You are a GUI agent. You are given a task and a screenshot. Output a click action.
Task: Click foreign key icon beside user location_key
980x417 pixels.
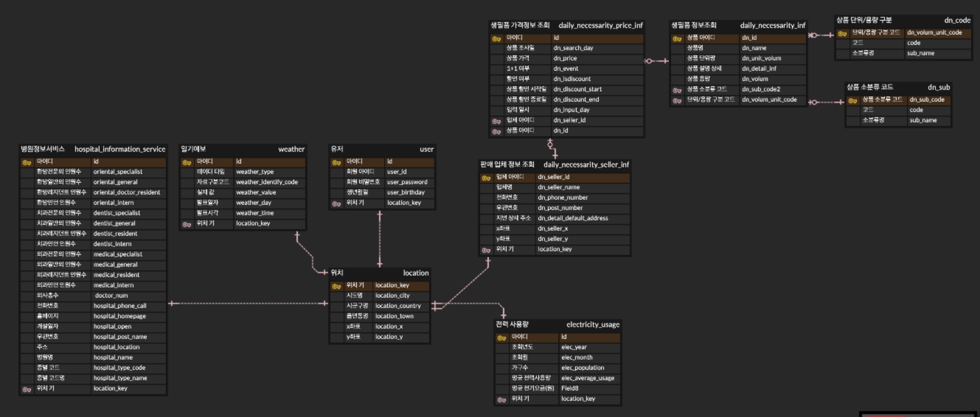(336, 204)
